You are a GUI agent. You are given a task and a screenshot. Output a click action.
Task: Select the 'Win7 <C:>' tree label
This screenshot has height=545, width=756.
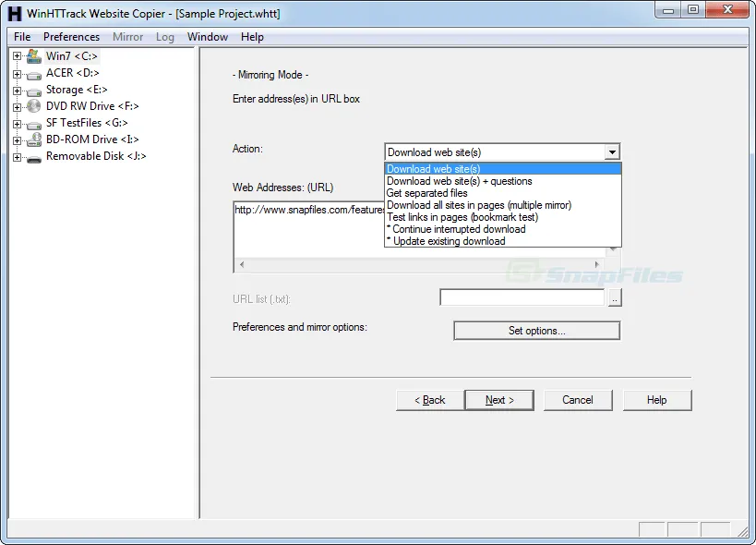71,56
